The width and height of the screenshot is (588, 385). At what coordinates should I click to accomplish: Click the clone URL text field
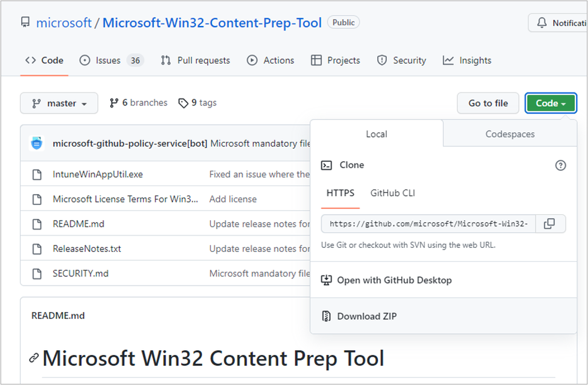(x=428, y=224)
